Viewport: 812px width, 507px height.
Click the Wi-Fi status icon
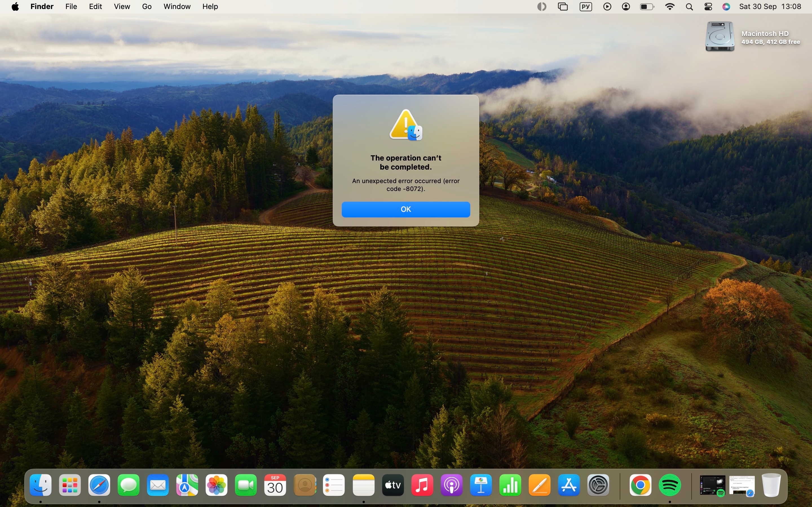670,7
